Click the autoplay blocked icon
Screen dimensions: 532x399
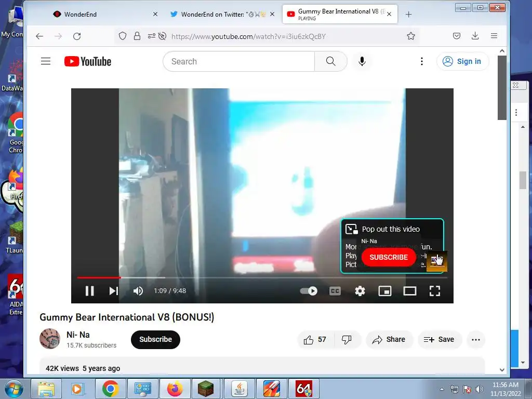pyautogui.click(x=163, y=36)
